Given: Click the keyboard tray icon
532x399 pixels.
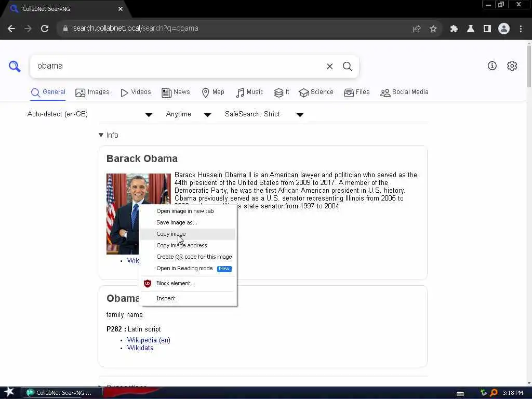Looking at the screenshot, I should (x=460, y=394).
